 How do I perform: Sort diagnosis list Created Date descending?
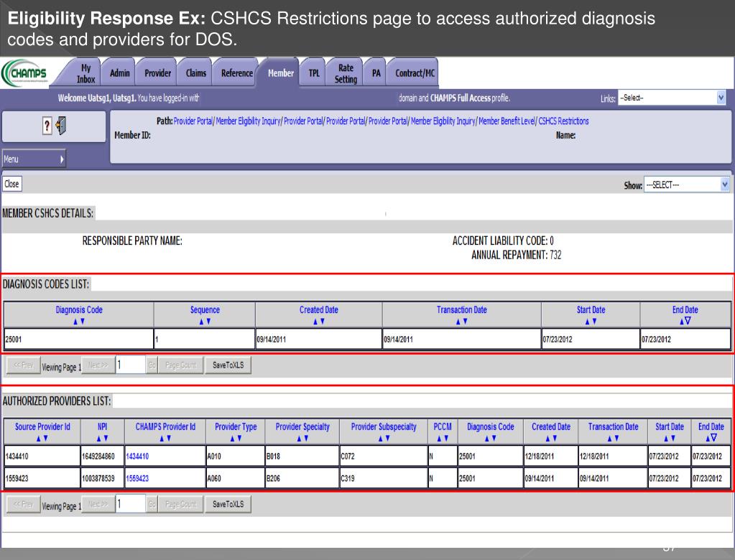pyautogui.click(x=323, y=322)
